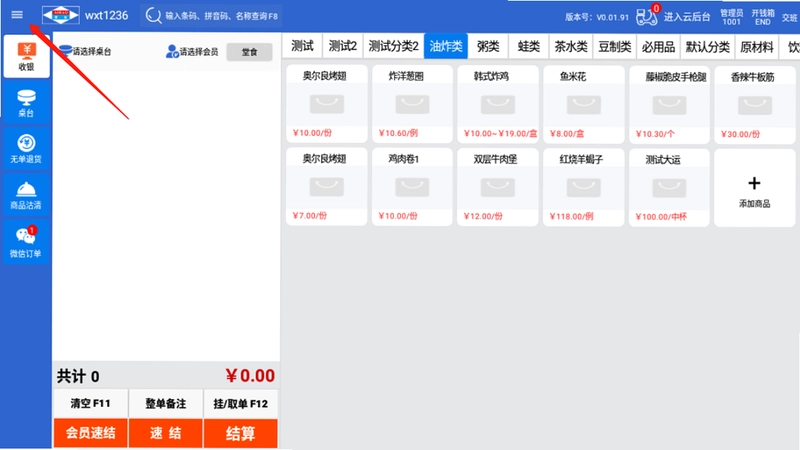Image resolution: width=800 pixels, height=450 pixels.
Task: Click 进入云后台 cloud backend link
Action: point(687,17)
